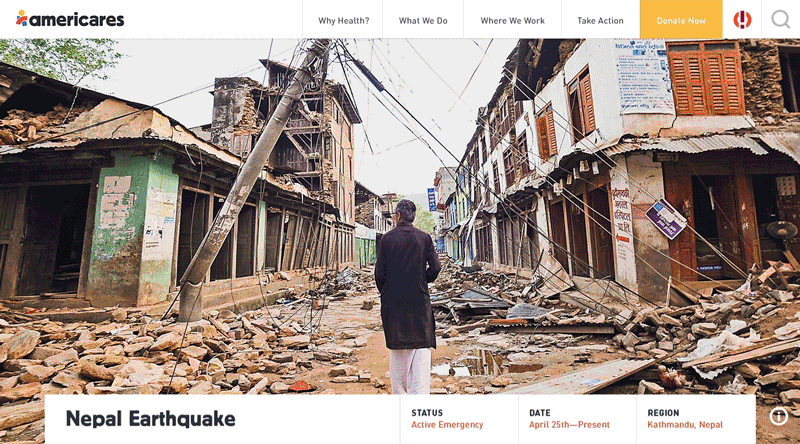Click the Americares figure logo mark
800x444 pixels.
click(21, 18)
